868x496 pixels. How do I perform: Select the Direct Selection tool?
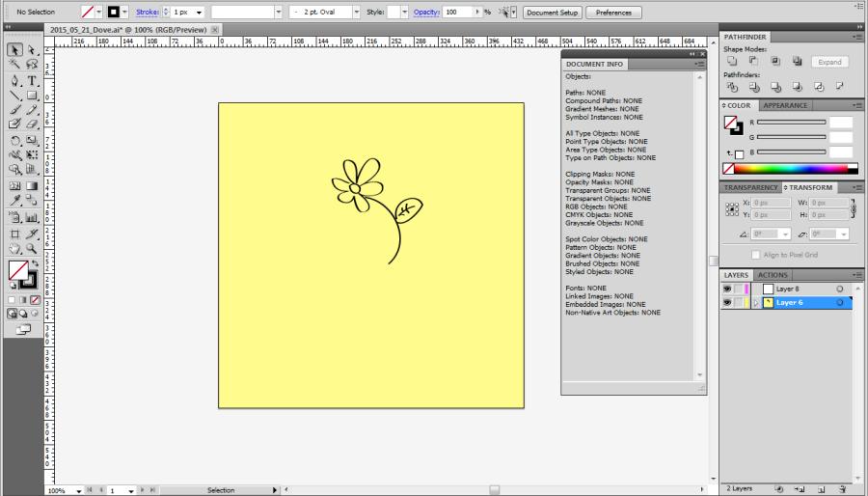32,50
